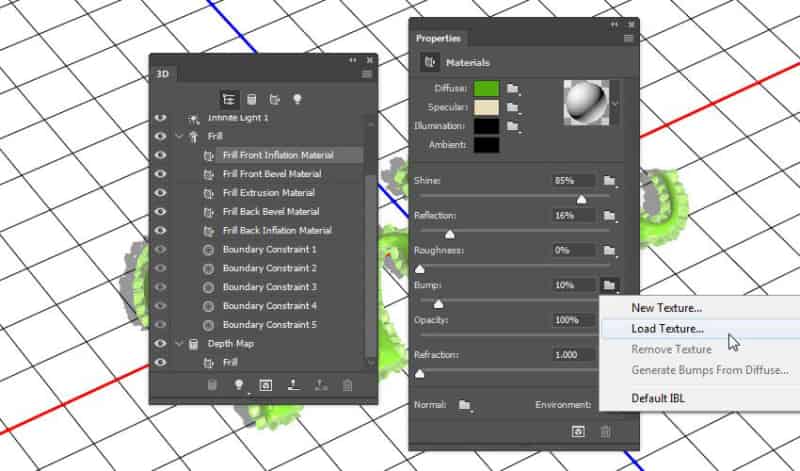Image resolution: width=800 pixels, height=471 pixels.
Task: Filter 3D panel by lights
Action: click(297, 99)
